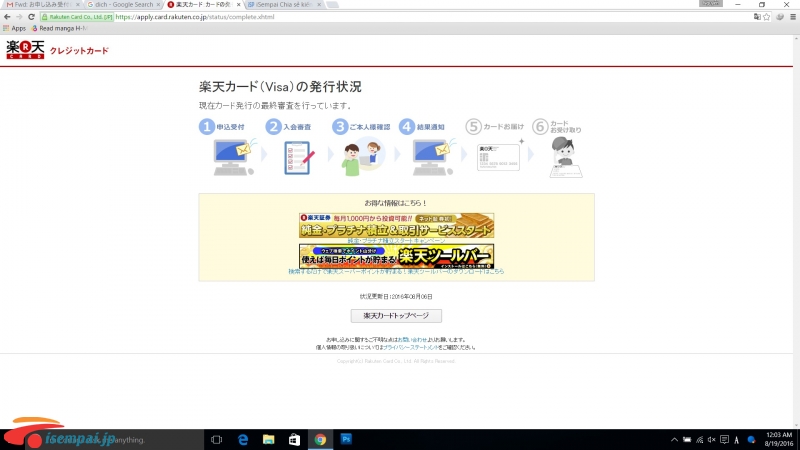Open the Apps bookmarks shortcut
The height and width of the screenshot is (450, 800).
(x=14, y=29)
